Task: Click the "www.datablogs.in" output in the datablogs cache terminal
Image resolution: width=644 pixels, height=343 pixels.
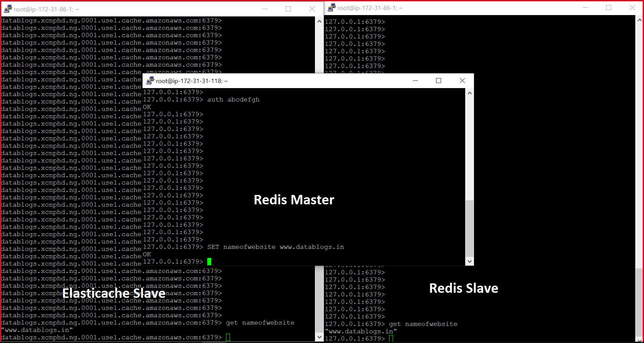Action: tap(37, 330)
